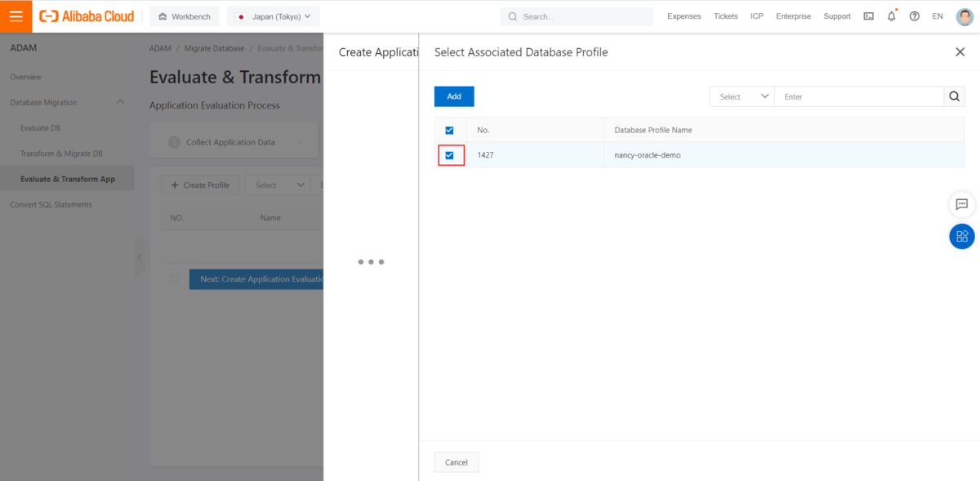
Task: Focus the Enter filter input field
Action: [x=859, y=96]
